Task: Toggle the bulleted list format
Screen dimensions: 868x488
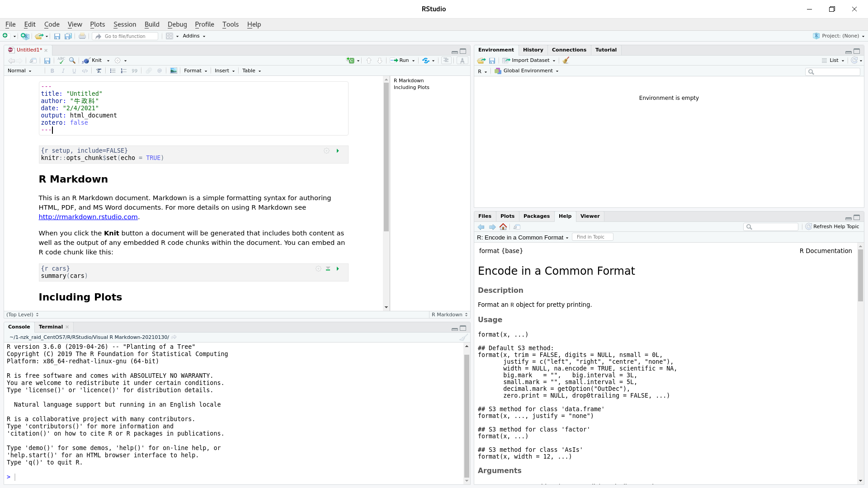Action: 113,70
